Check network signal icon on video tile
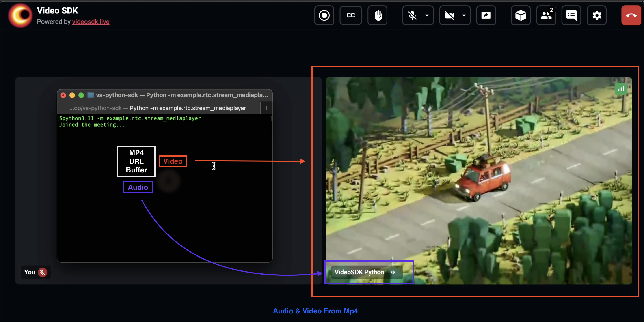The image size is (644, 322). tap(620, 89)
